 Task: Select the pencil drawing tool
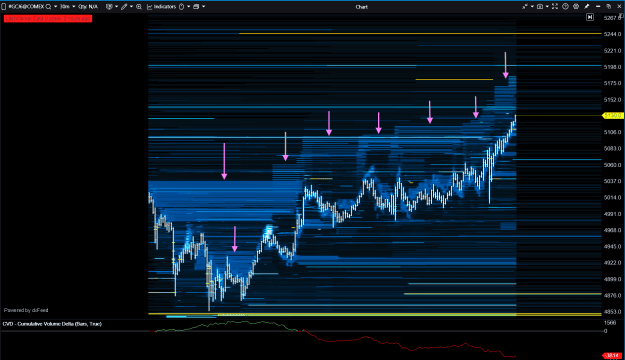(124, 7)
